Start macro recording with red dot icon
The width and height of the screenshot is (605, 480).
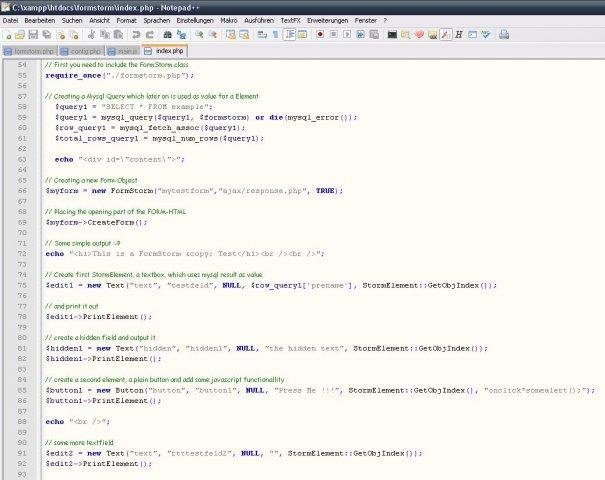click(319, 34)
